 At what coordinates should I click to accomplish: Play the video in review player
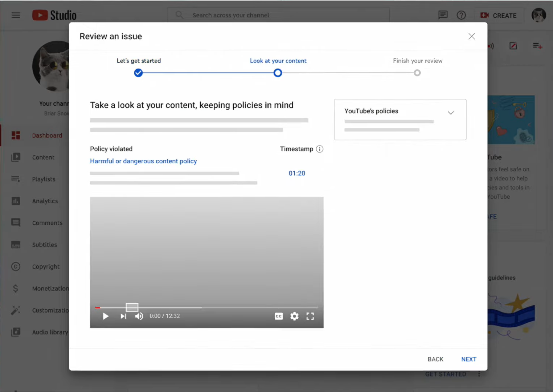point(106,316)
